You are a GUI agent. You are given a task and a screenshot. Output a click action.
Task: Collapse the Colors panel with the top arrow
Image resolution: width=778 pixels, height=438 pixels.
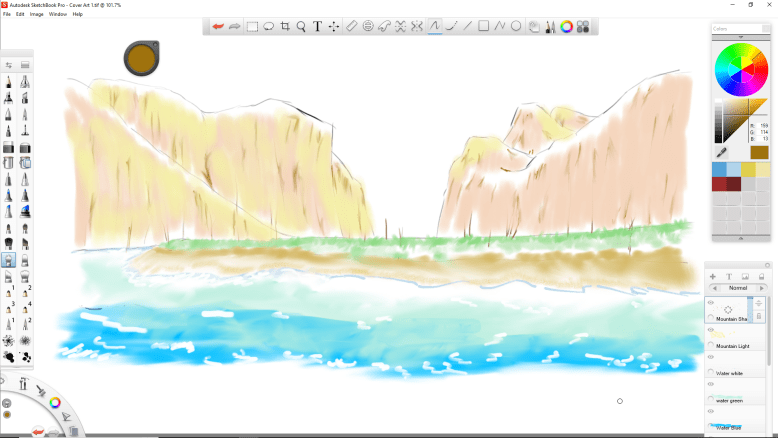click(740, 36)
